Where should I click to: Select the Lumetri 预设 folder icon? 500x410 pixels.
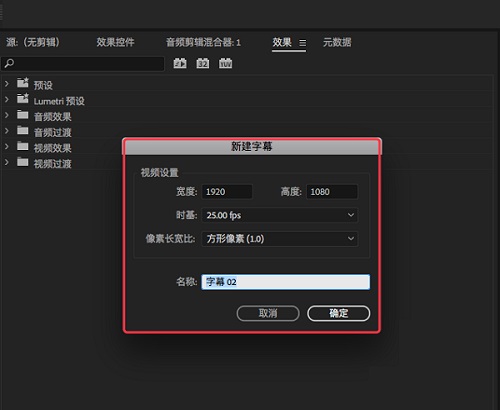(x=23, y=99)
